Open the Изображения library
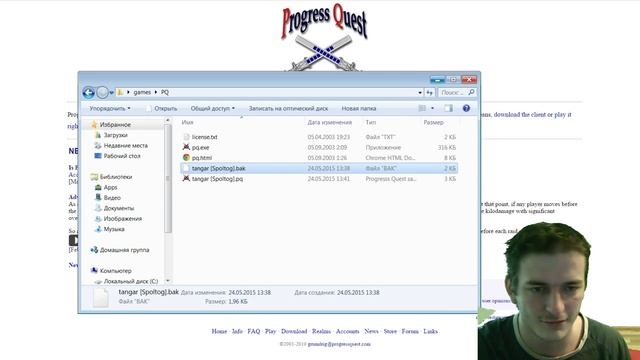Image resolution: width=640 pixels, height=360 pixels. click(x=122, y=219)
